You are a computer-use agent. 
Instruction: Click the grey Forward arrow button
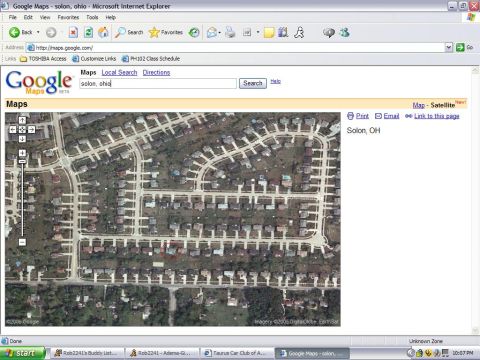point(51,32)
